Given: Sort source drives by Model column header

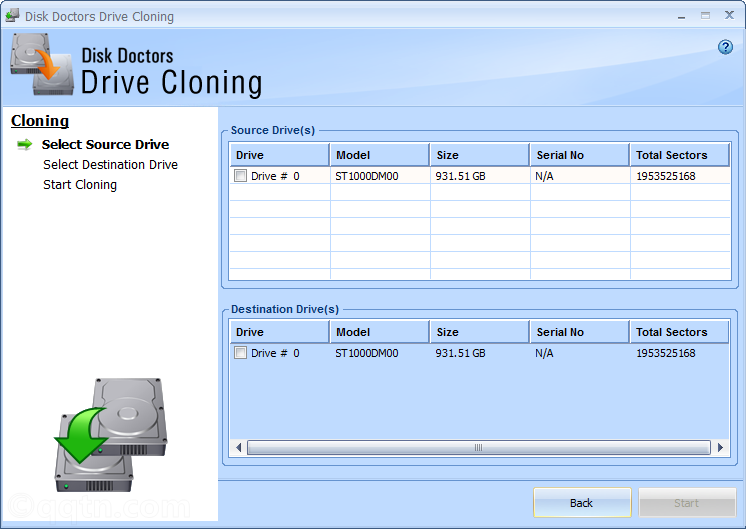Looking at the screenshot, I should click(x=379, y=155).
